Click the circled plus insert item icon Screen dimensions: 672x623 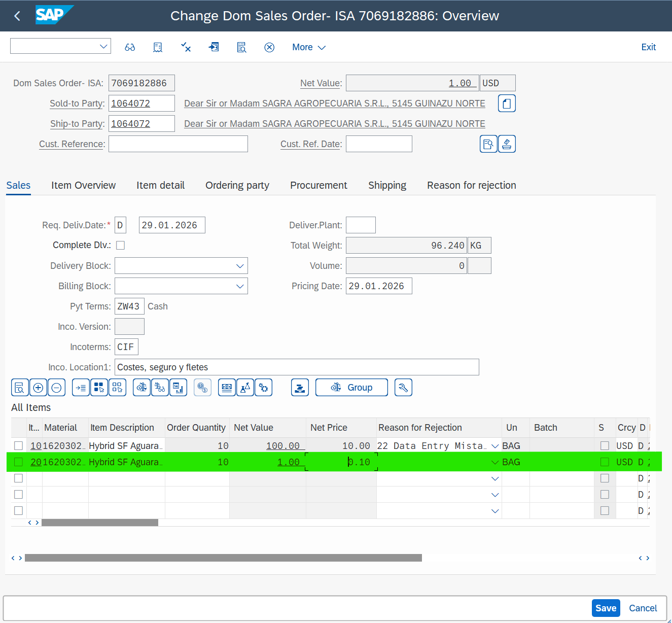click(38, 388)
